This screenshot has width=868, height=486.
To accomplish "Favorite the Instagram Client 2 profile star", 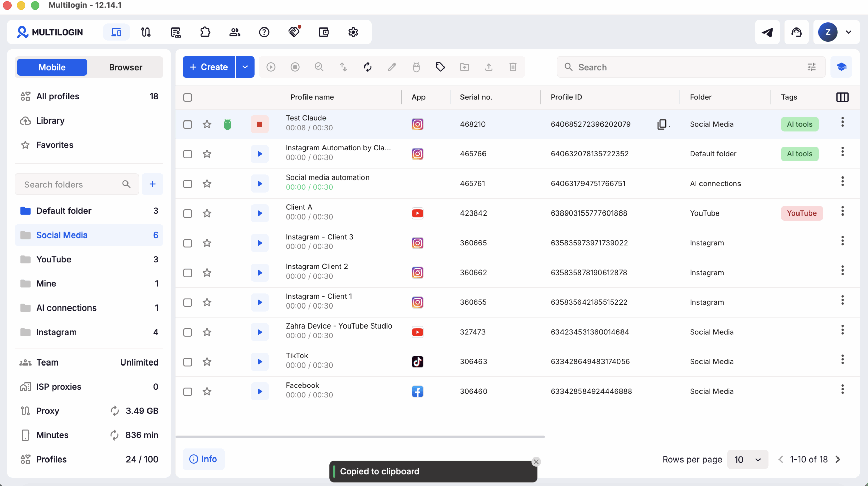I will pyautogui.click(x=207, y=273).
